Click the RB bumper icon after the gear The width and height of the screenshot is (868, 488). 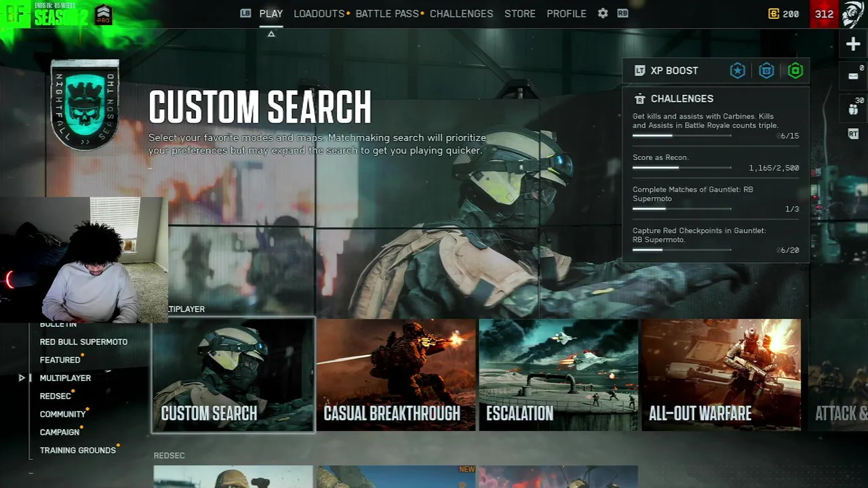pyautogui.click(x=623, y=13)
